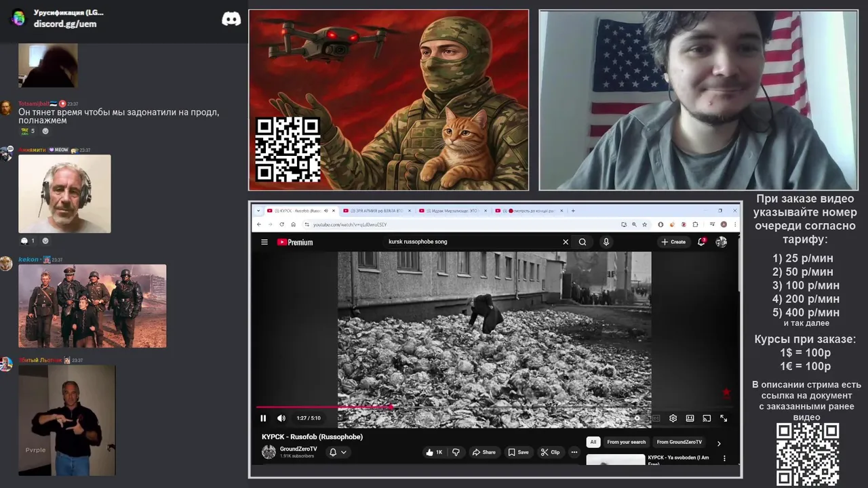Click the Discord logo in header

(x=231, y=19)
